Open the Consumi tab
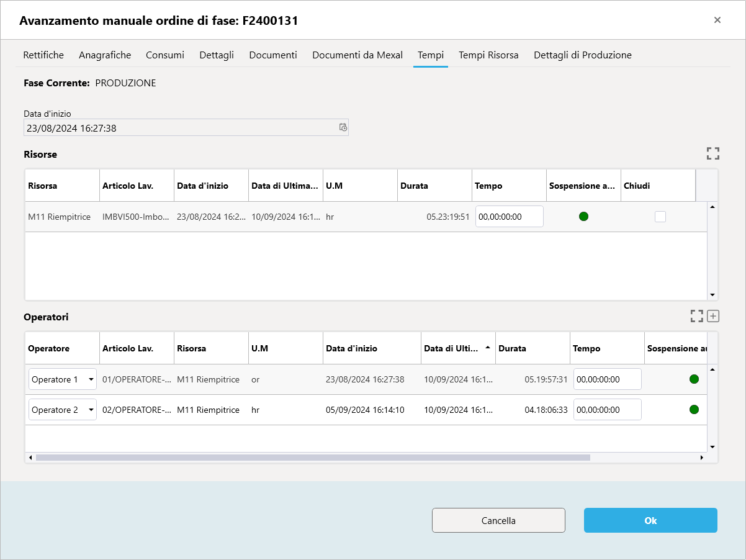Viewport: 746px width, 560px height. 165,55
